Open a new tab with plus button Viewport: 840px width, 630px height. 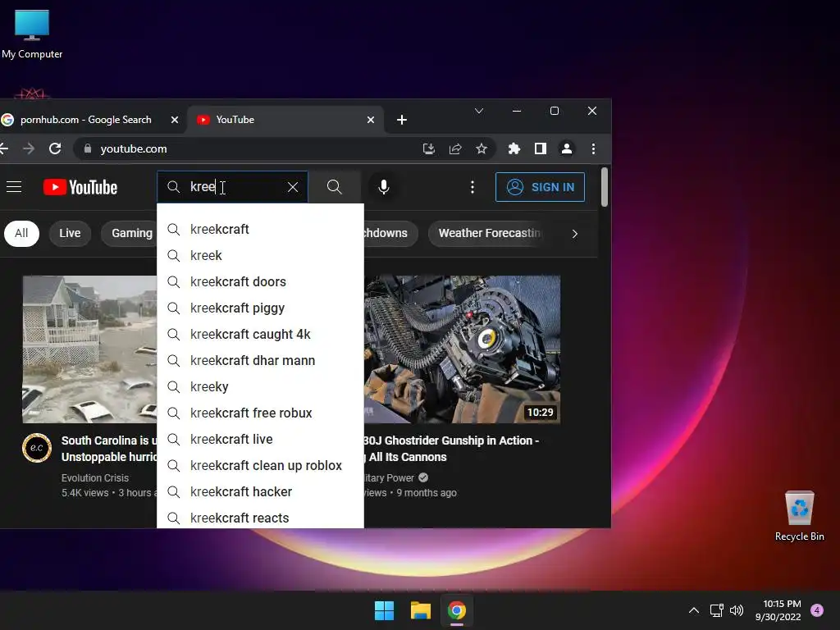pos(402,120)
